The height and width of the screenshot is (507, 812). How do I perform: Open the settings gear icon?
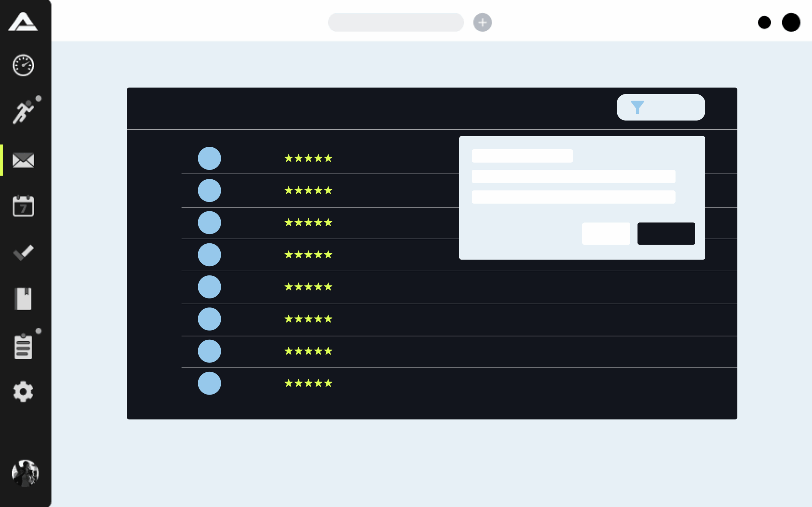pyautogui.click(x=23, y=391)
